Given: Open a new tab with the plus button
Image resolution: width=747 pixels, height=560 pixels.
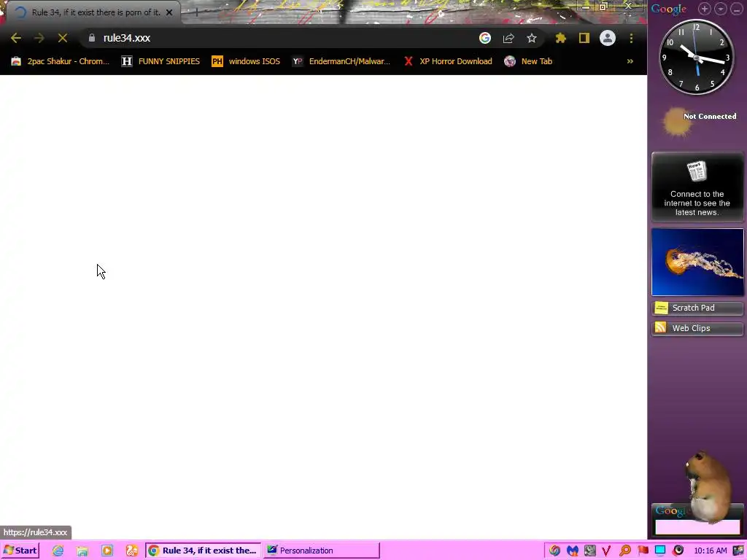Looking at the screenshot, I should 196,12.
